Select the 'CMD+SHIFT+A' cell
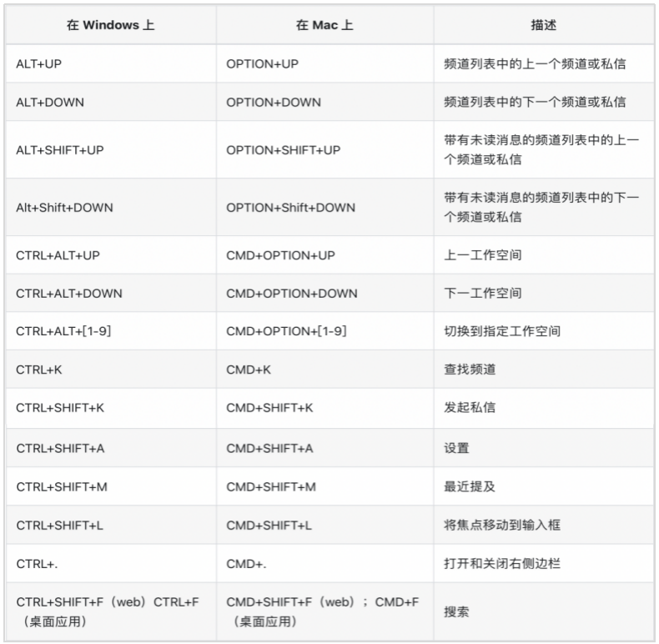The height and width of the screenshot is (644, 659). [324, 448]
